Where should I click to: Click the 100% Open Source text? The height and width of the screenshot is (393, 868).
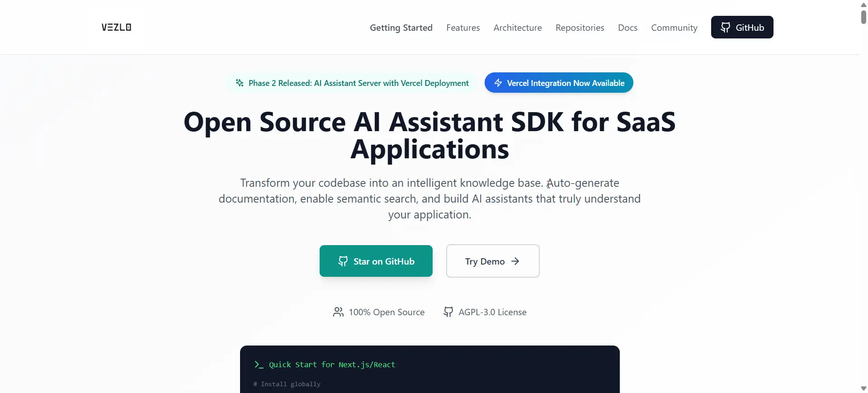pos(387,312)
